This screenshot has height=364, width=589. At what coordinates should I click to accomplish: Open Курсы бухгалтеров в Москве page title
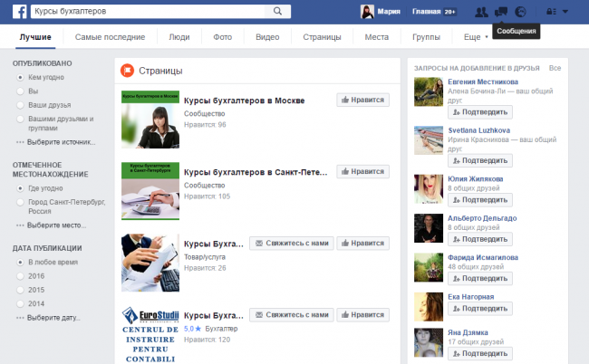(x=244, y=101)
